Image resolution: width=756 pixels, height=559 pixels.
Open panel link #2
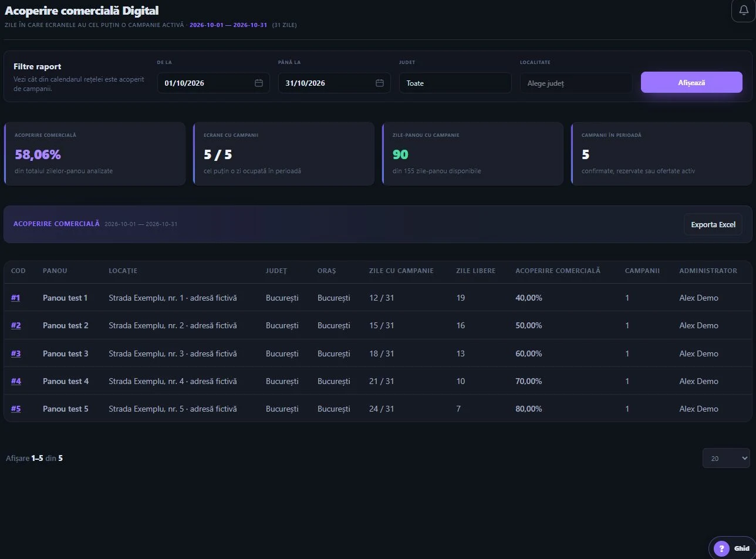pos(16,325)
